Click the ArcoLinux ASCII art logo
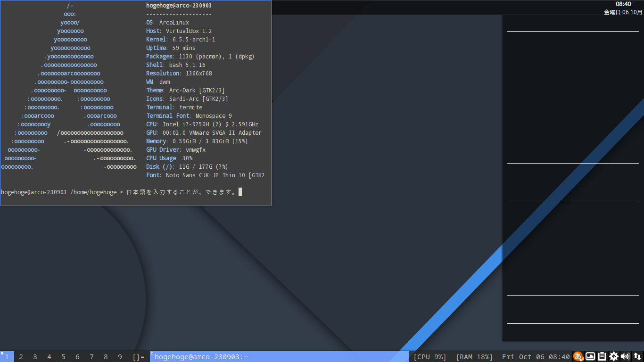 [x=69, y=86]
